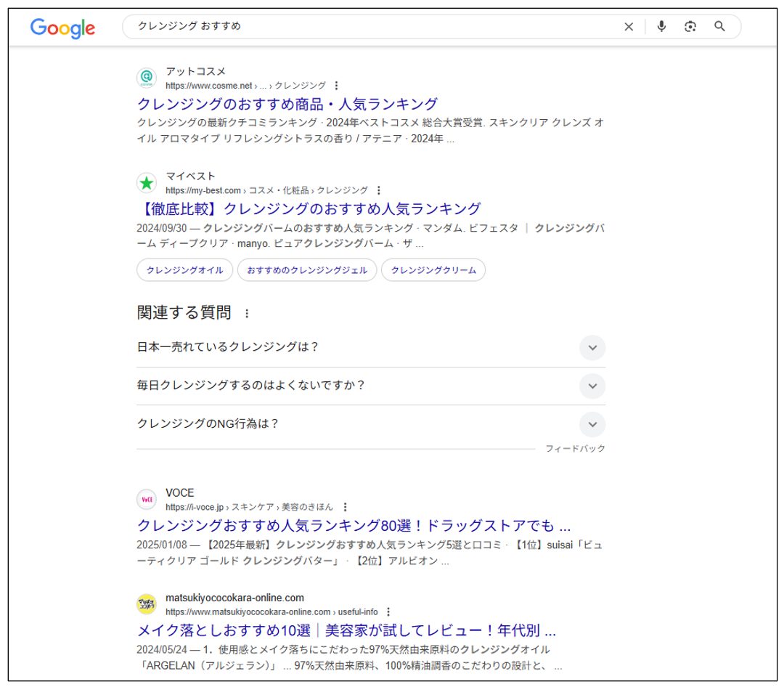The image size is (784, 687).
Task: Open more options for アットコスメ result
Action: [337, 86]
